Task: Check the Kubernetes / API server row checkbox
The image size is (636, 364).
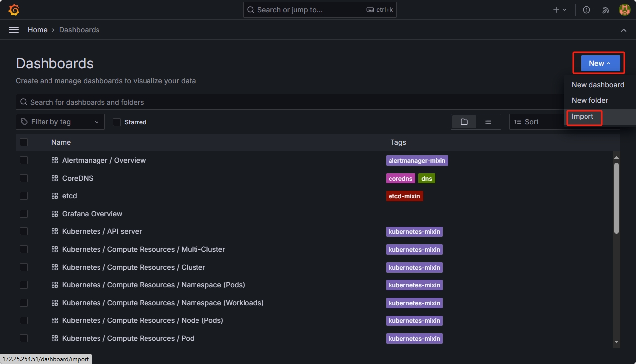Action: [x=24, y=231]
